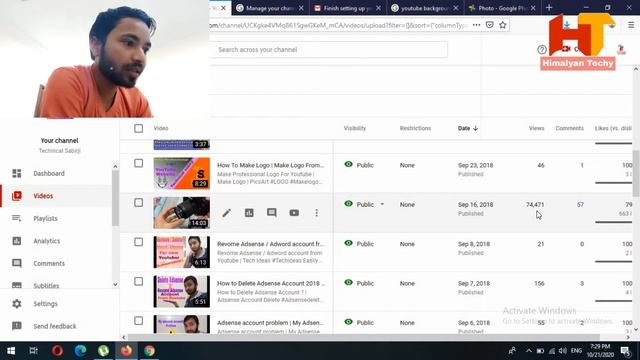Open Settings gear in the sidebar
This screenshot has height=360, width=640.
click(17, 304)
